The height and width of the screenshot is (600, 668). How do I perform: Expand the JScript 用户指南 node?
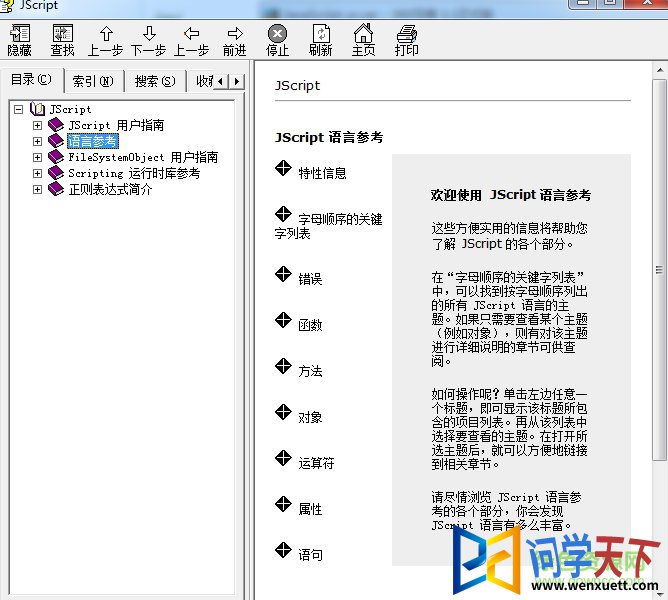(x=37, y=125)
